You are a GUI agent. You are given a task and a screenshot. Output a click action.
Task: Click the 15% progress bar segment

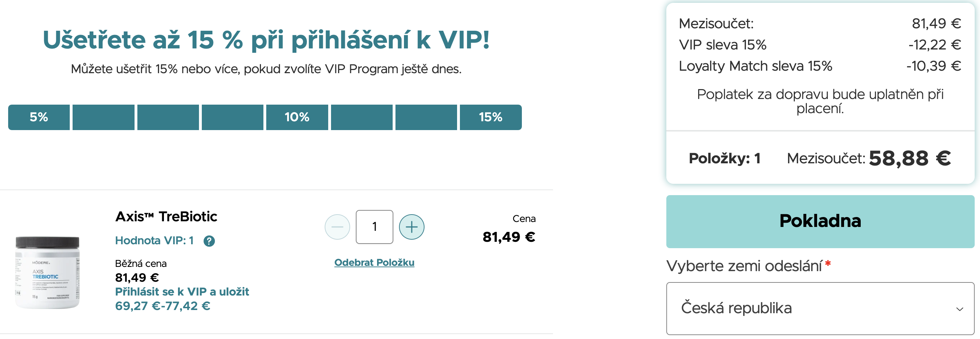tap(490, 117)
